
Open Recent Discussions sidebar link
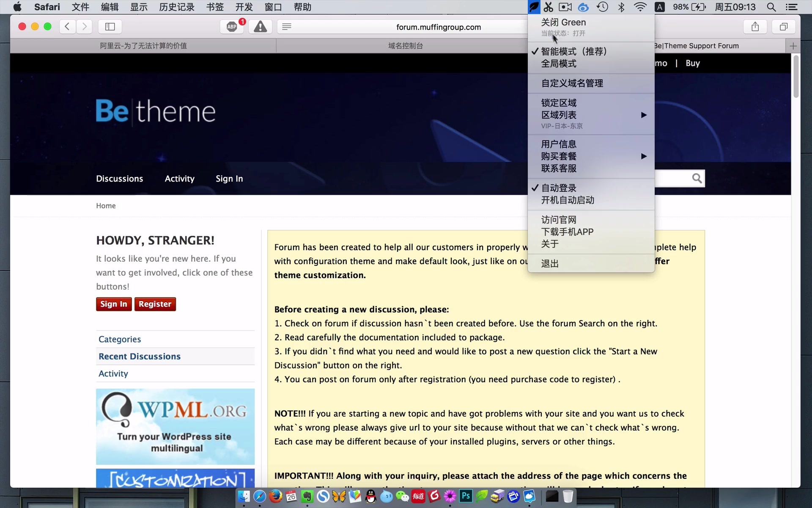coord(140,356)
